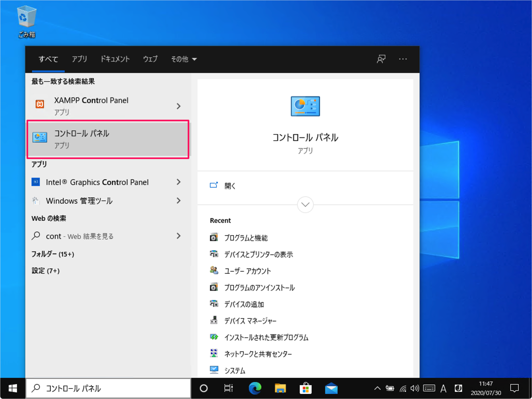
Task: Click the cont Web 結果を見る link
Action: coord(79,236)
